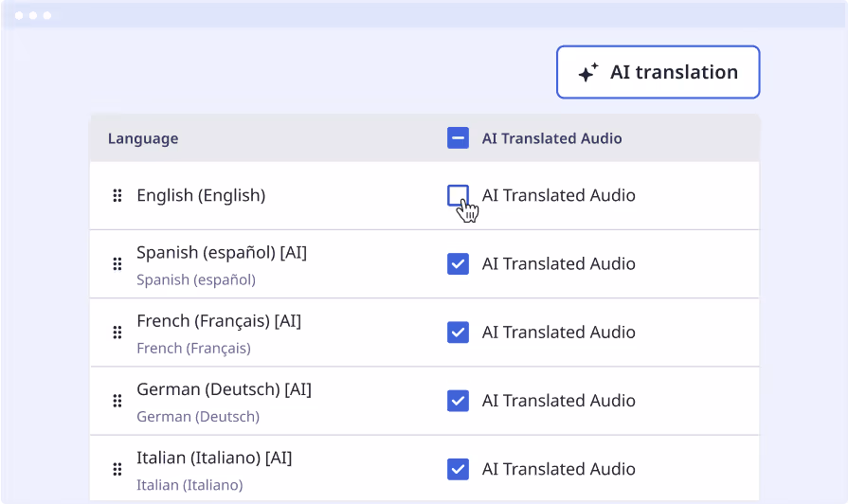848x504 pixels.
Task: Click the AI Translated Audio column header
Action: [x=551, y=138]
